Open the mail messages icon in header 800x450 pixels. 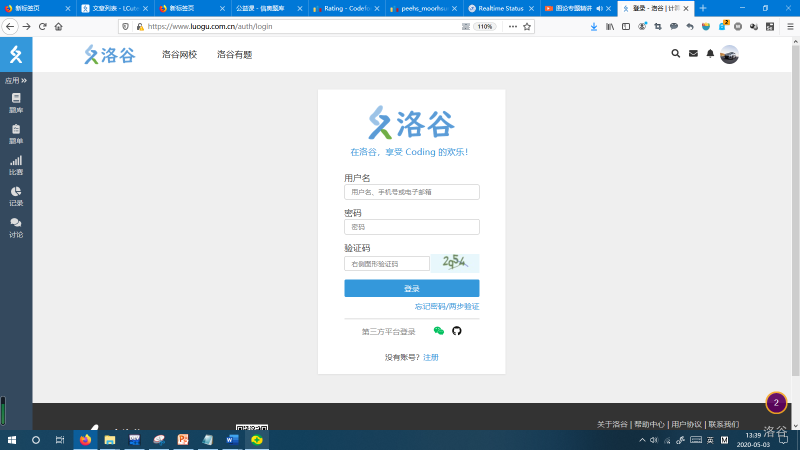[693, 54]
